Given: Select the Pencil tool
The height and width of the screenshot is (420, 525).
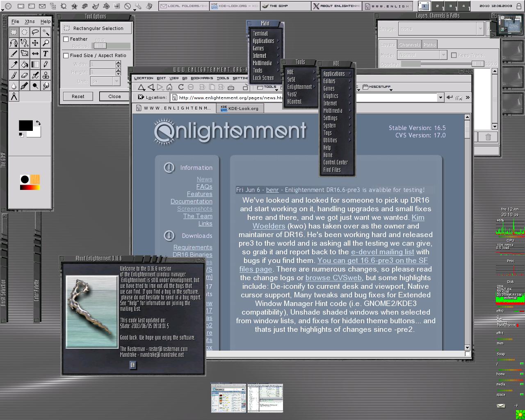Looking at the screenshot, I should (46, 64).
